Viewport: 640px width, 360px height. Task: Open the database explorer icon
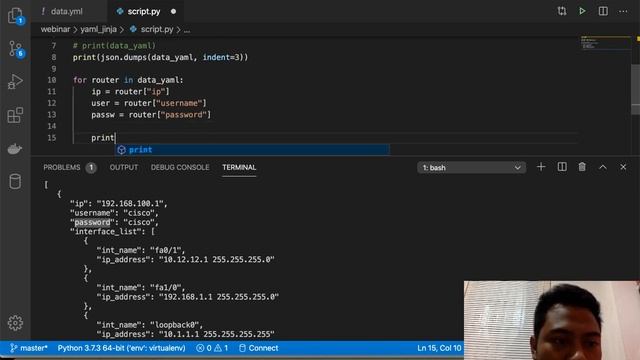tap(15, 181)
